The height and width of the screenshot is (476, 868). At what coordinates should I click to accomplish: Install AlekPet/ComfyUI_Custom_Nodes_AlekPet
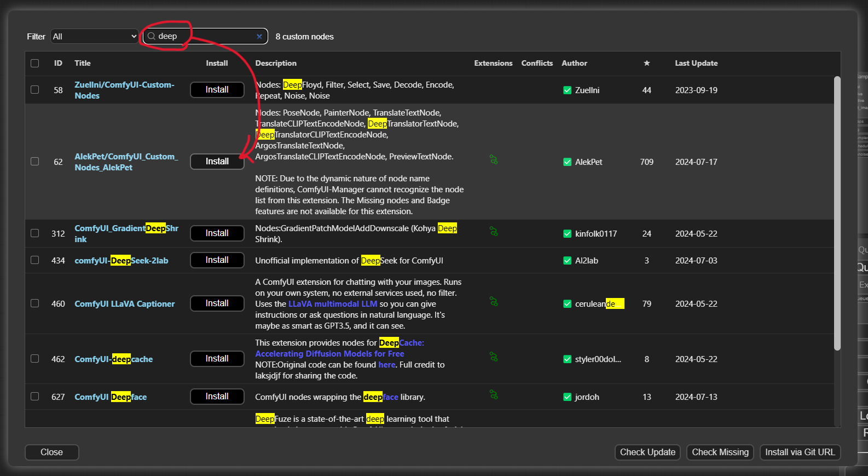(217, 162)
